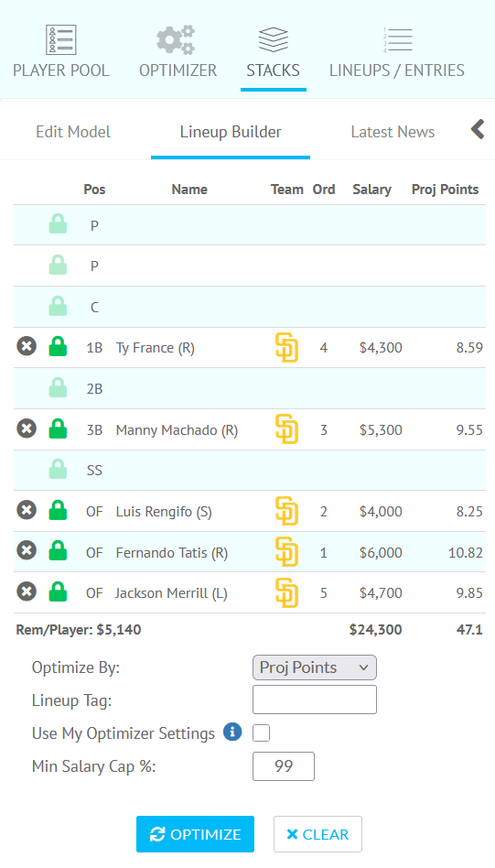Click the Clear button
Image resolution: width=495 pixels, height=868 pixels.
pyautogui.click(x=317, y=834)
